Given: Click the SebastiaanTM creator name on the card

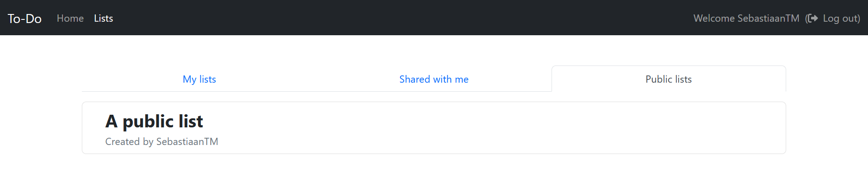Looking at the screenshot, I should [187, 142].
